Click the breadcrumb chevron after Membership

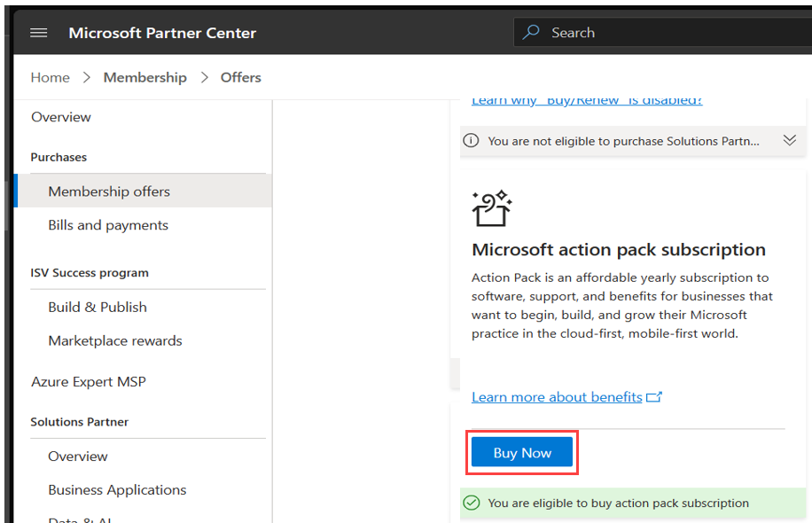click(205, 77)
